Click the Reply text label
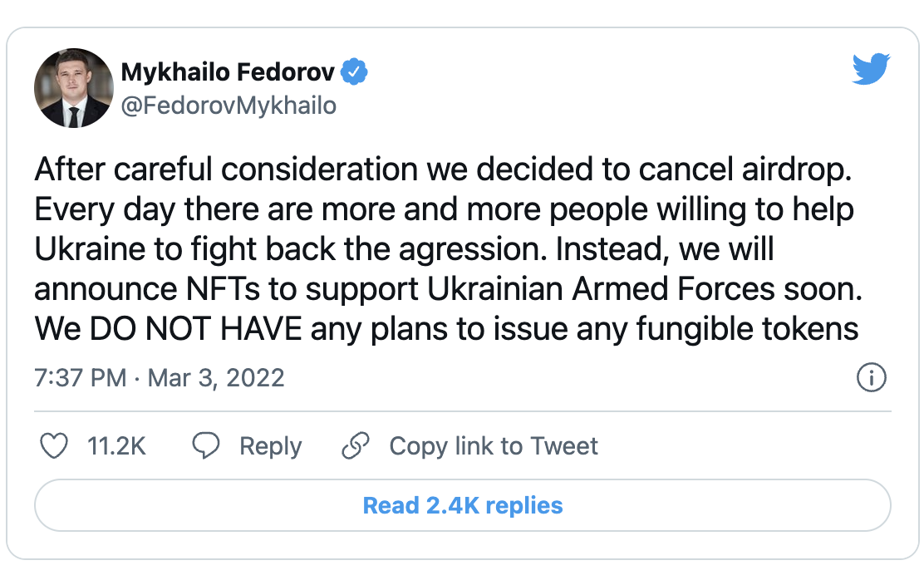924x580 pixels. pos(270,446)
